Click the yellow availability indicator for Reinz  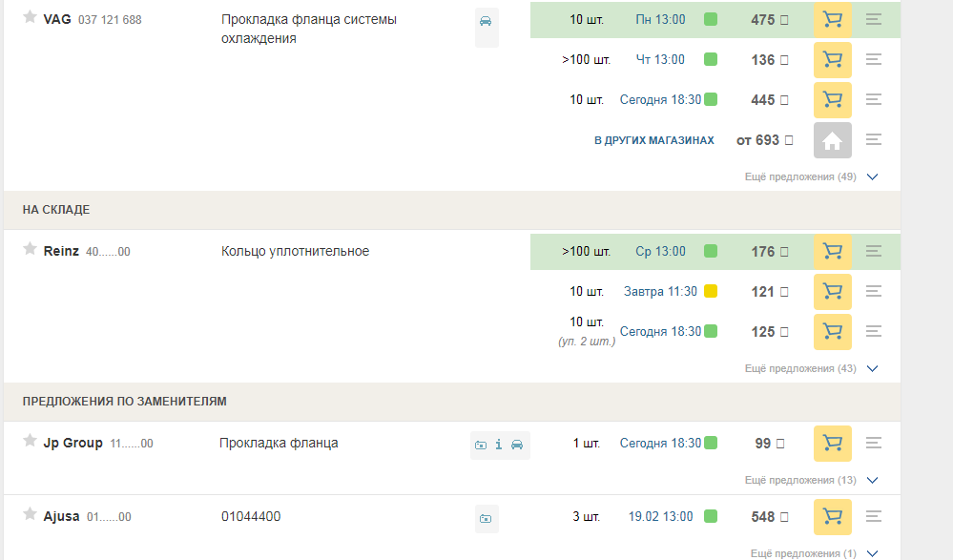pos(711,292)
